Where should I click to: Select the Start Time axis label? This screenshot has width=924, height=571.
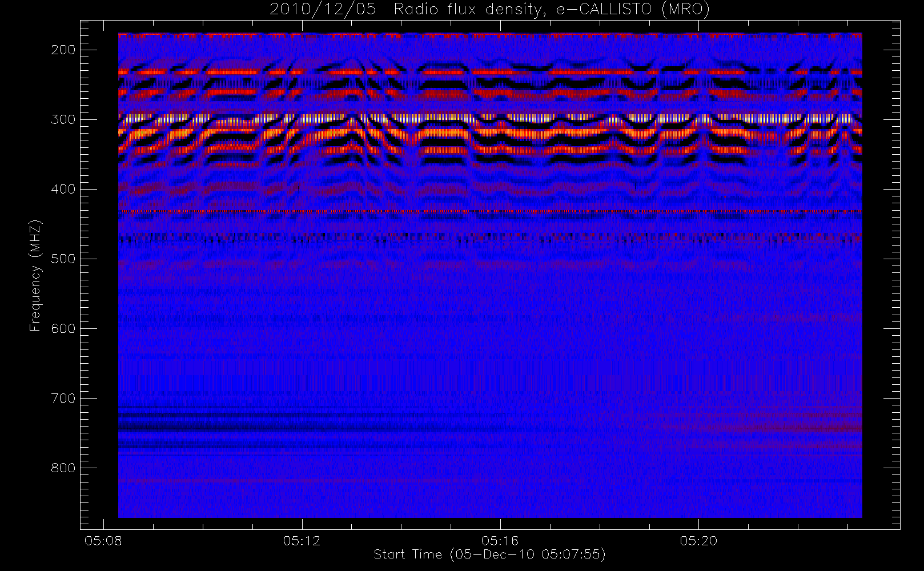click(x=489, y=554)
